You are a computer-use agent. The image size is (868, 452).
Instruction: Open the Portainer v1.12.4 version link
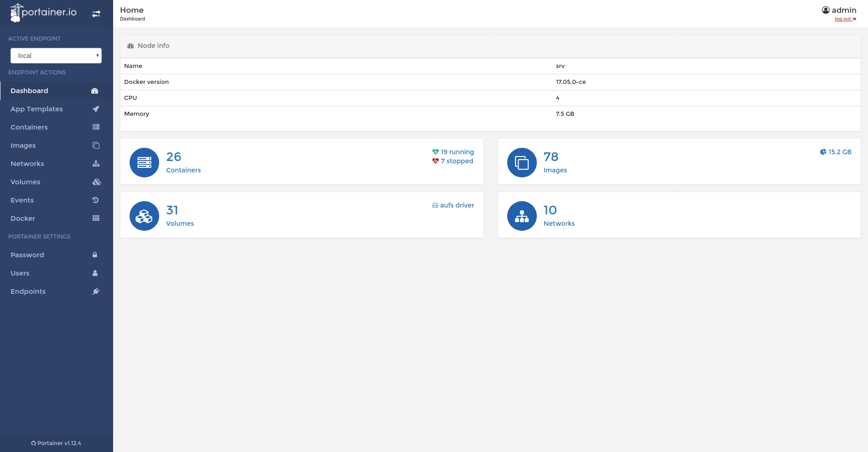[x=56, y=443]
